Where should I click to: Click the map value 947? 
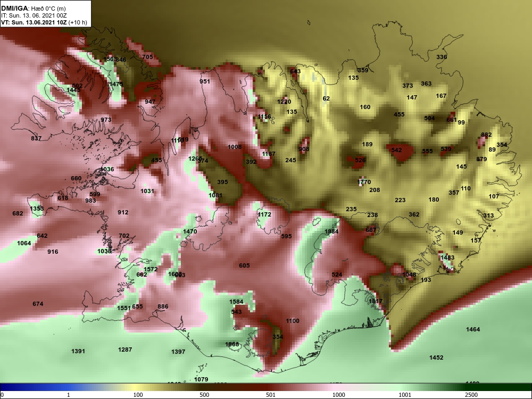150,102
